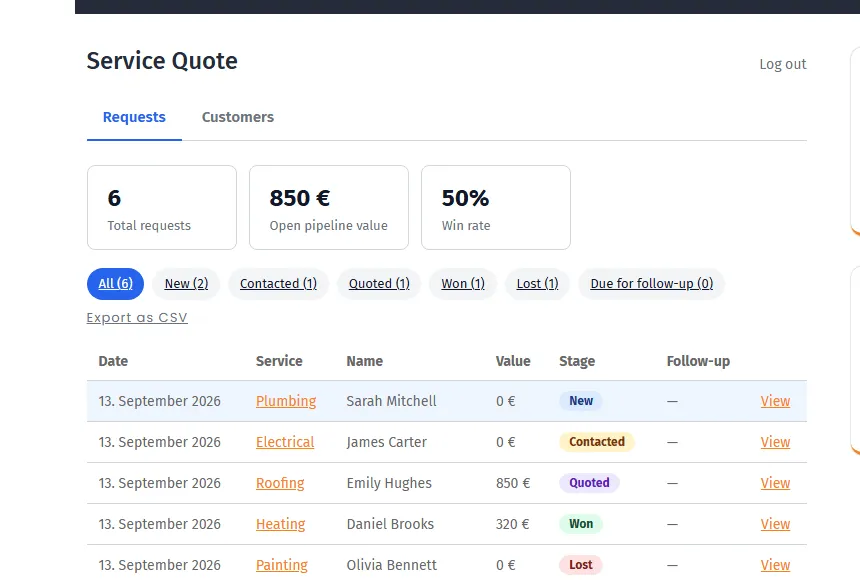
Task: Click the name Sarah Mitchell
Action: coord(392,401)
